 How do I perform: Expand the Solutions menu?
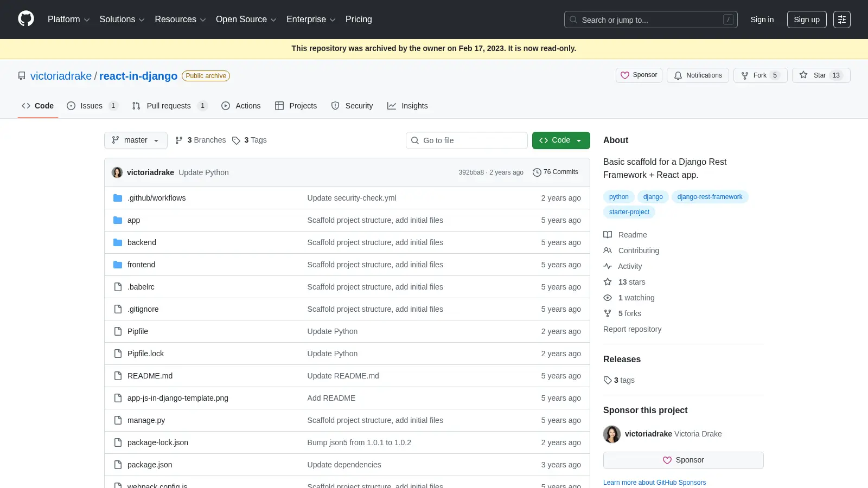(122, 20)
